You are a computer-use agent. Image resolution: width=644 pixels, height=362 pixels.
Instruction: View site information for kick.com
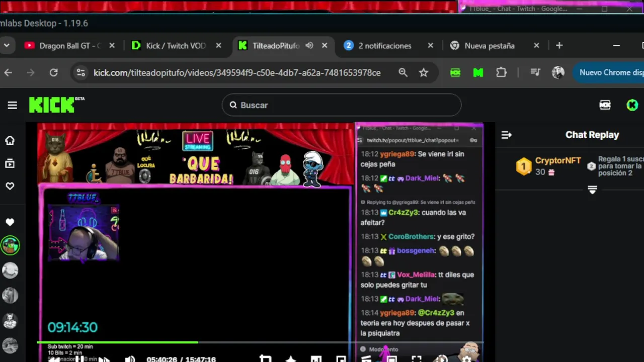click(80, 72)
